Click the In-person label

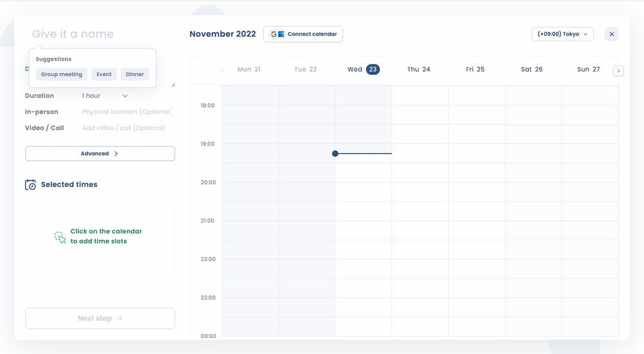pyautogui.click(x=41, y=112)
